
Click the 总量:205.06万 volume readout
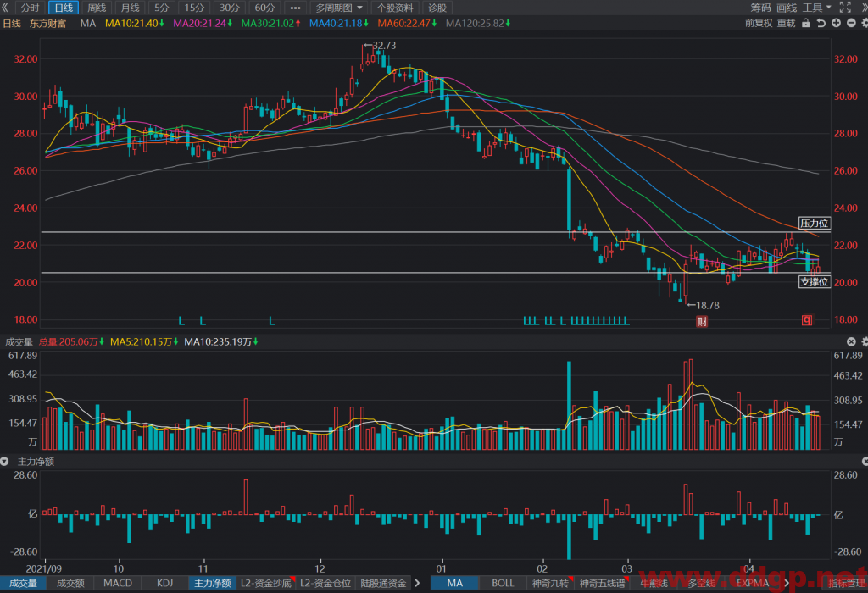coord(71,342)
